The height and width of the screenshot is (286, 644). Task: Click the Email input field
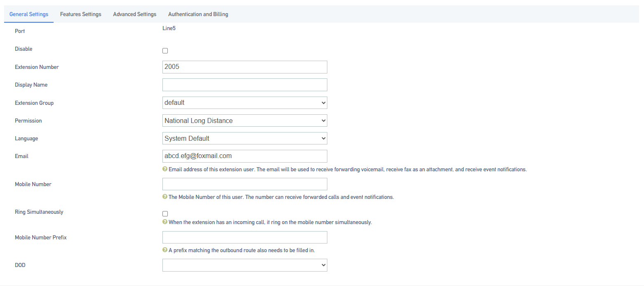coord(245,156)
